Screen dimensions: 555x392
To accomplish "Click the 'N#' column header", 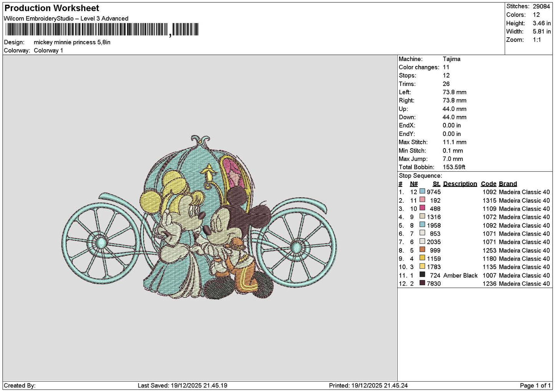I will [x=414, y=184].
